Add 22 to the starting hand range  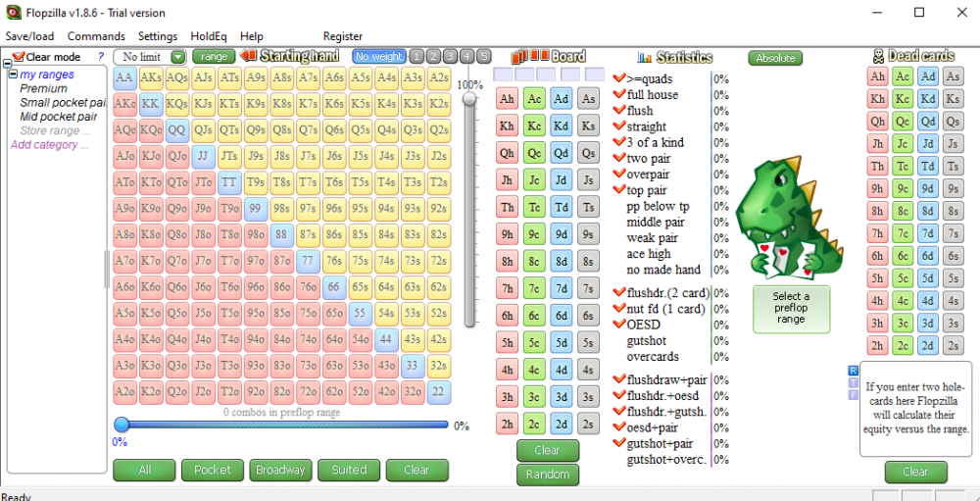[x=439, y=393]
